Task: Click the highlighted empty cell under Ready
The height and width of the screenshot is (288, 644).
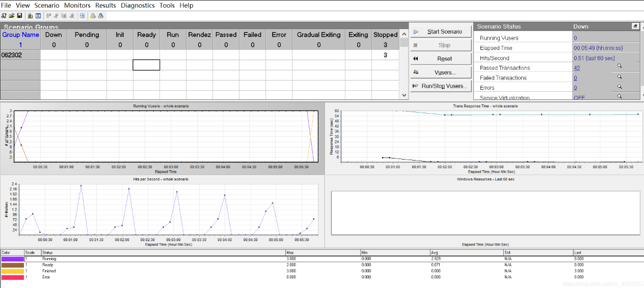Action: 146,65
